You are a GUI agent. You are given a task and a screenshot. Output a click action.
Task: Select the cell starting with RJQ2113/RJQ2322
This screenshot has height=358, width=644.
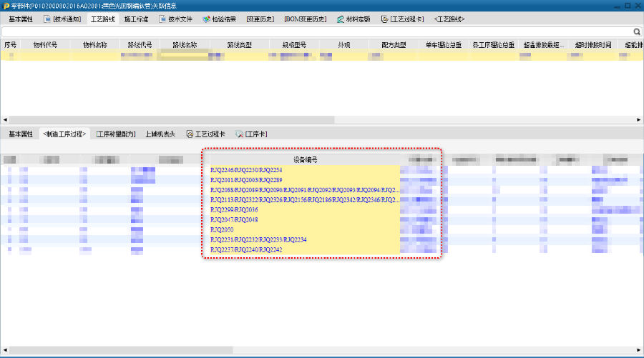(x=305, y=199)
